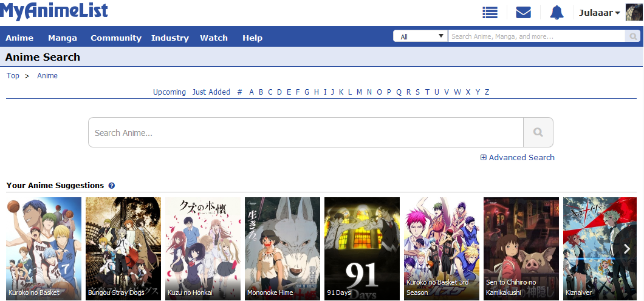Open the anime list icon in header
The height and width of the screenshot is (301, 644).
click(490, 12)
